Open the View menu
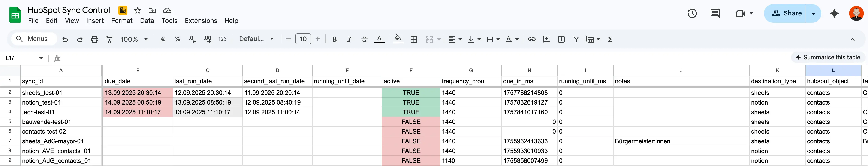 click(x=72, y=21)
